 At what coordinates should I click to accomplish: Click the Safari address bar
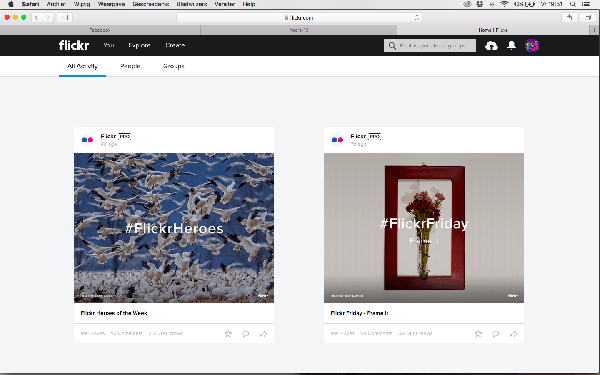tap(299, 18)
